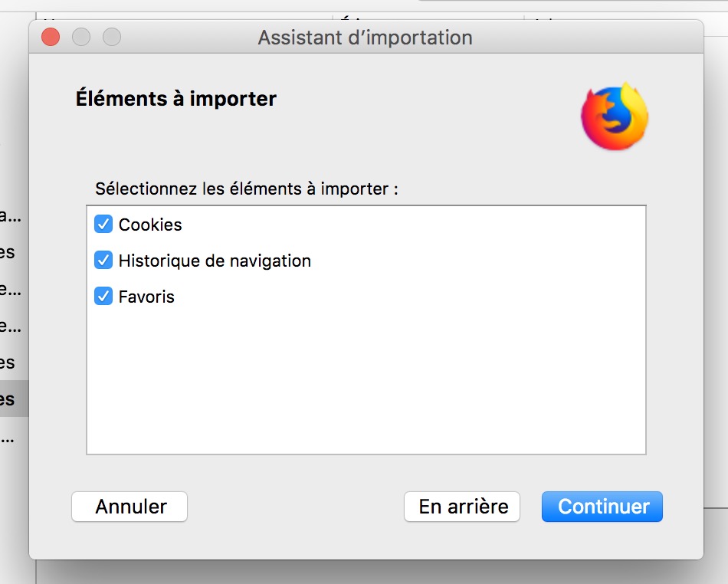Image resolution: width=728 pixels, height=584 pixels.
Task: Click the Favoris label text
Action: point(146,297)
